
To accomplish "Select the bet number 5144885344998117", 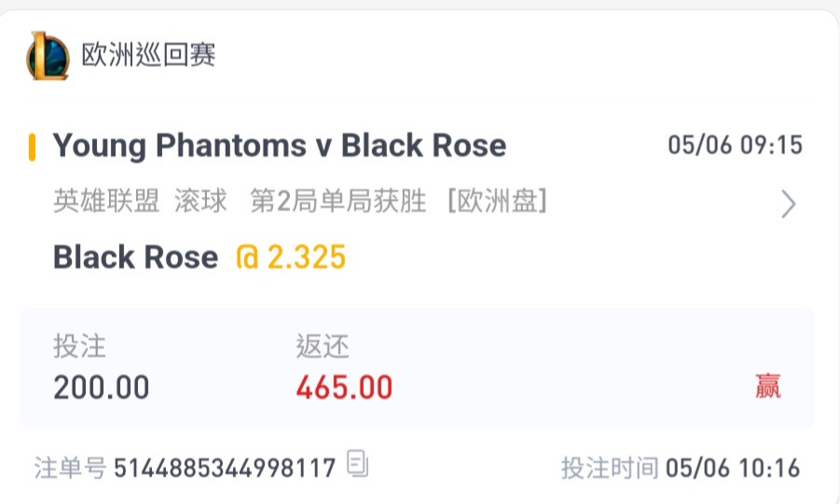I will click(x=225, y=468).
